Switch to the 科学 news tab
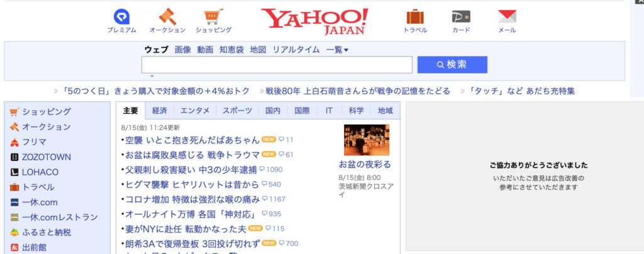This screenshot has width=644, height=254. point(356,111)
